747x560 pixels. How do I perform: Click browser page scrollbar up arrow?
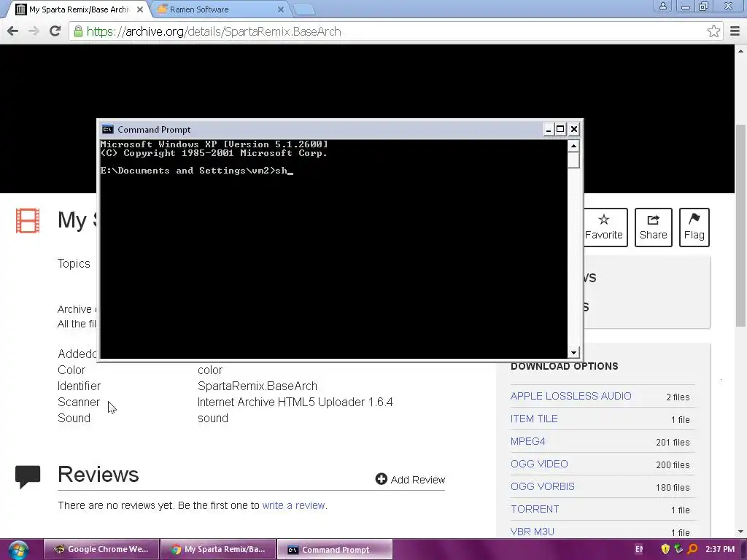pos(740,50)
